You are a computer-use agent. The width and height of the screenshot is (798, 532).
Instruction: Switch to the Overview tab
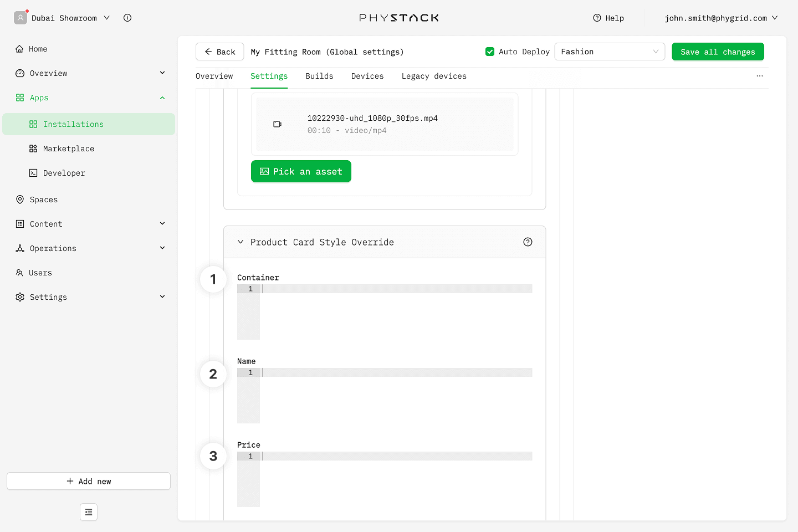214,76
